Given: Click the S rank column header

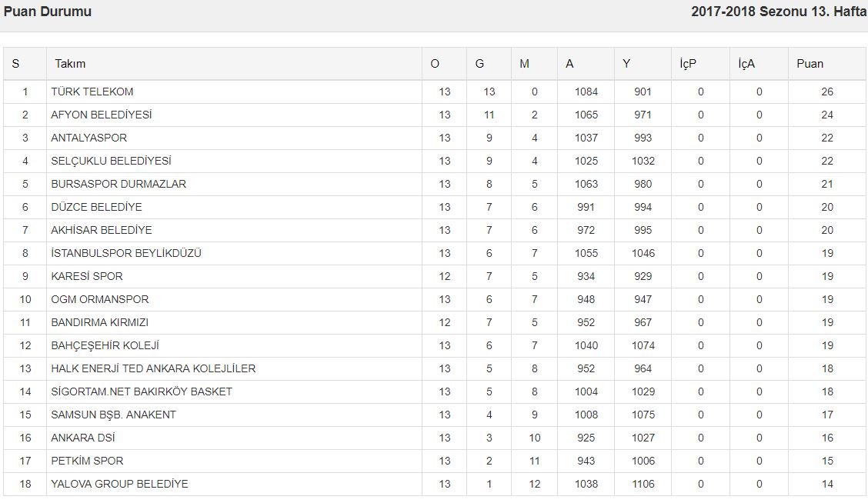Looking at the screenshot, I should (16, 64).
